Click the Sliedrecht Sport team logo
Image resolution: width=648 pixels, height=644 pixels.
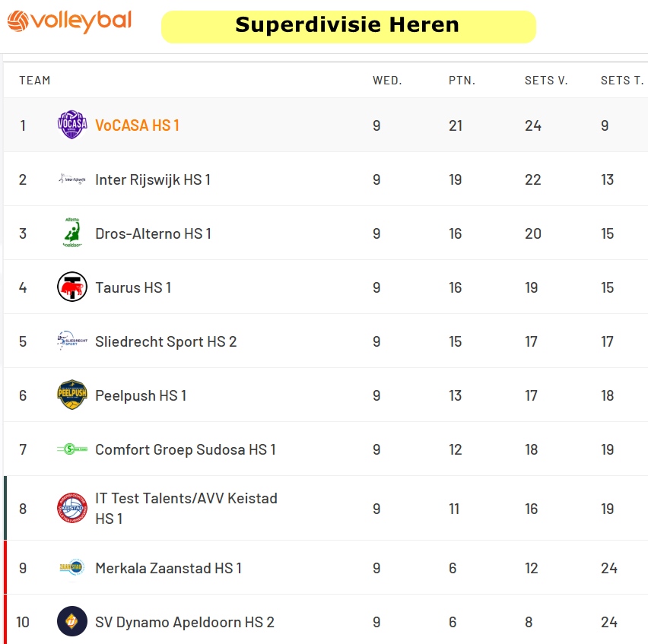[x=72, y=341]
